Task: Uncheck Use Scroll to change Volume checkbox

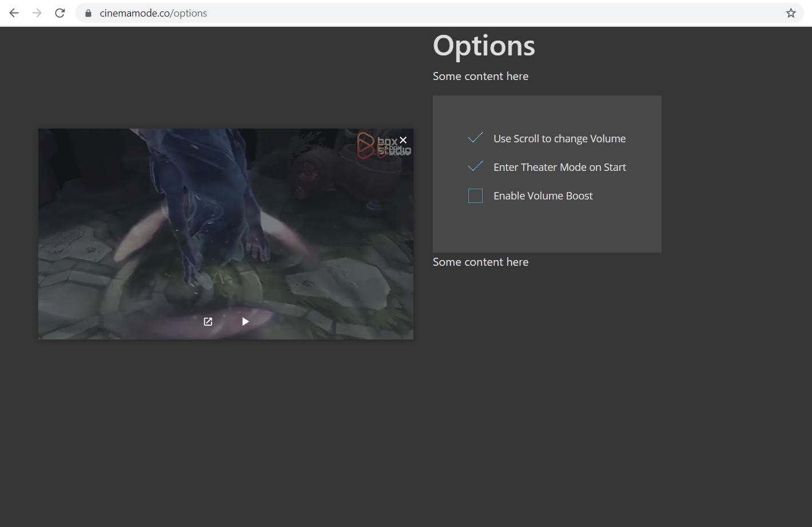Action: 475,138
